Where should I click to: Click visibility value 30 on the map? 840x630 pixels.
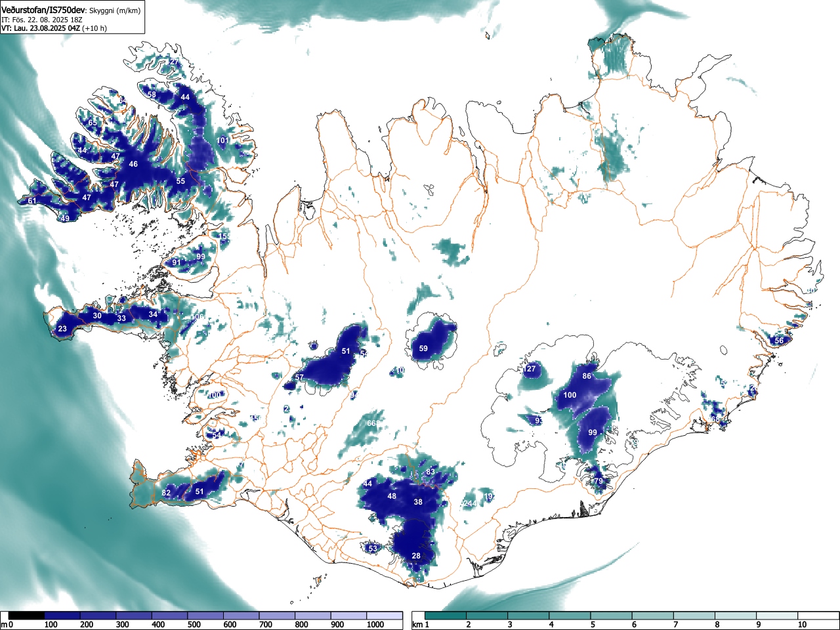point(97,316)
